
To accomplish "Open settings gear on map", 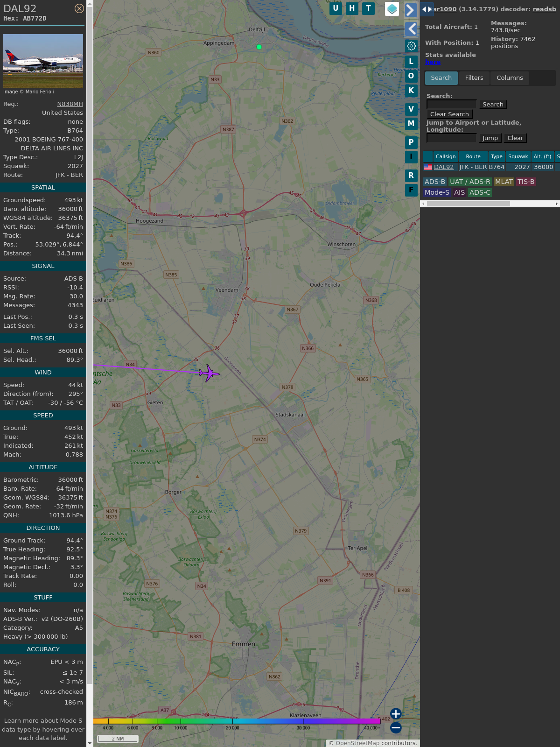I will tap(411, 46).
